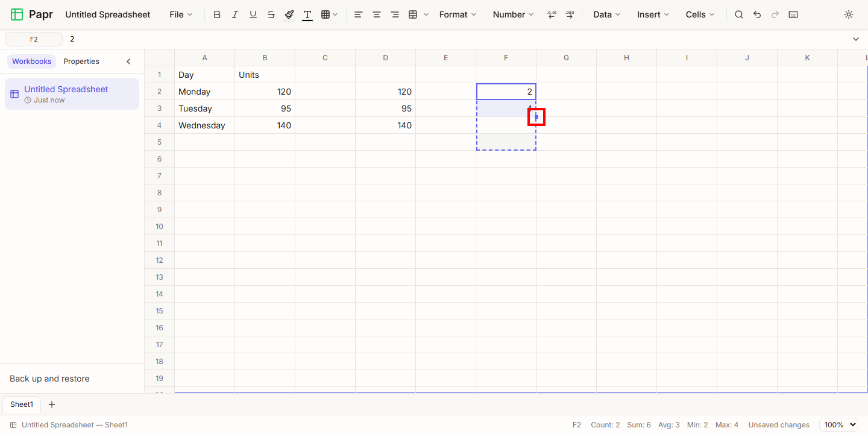The width and height of the screenshot is (868, 434).
Task: Select the paint format brush
Action: tap(289, 14)
